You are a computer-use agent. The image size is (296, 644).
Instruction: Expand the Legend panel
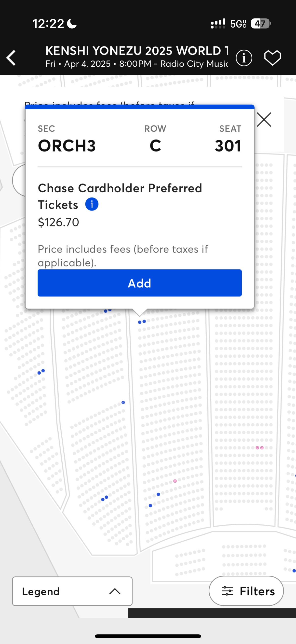point(72,591)
